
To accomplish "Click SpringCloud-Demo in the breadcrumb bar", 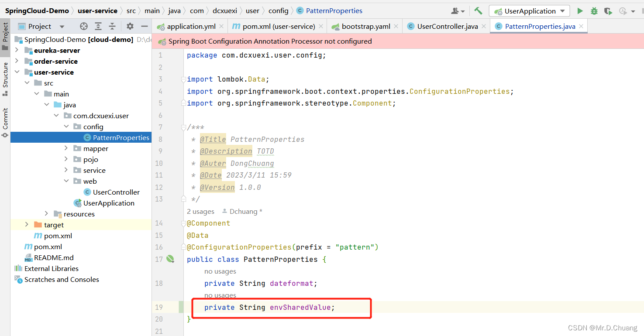I will tap(37, 11).
